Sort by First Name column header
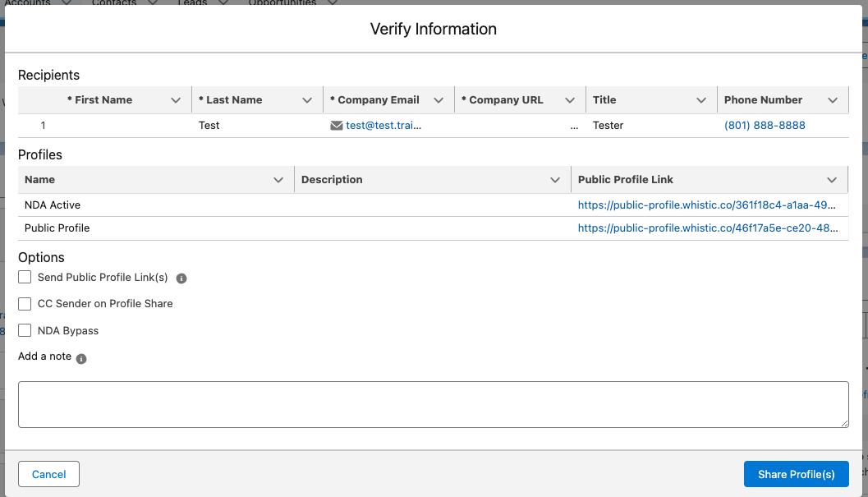868x497 pixels. (99, 100)
